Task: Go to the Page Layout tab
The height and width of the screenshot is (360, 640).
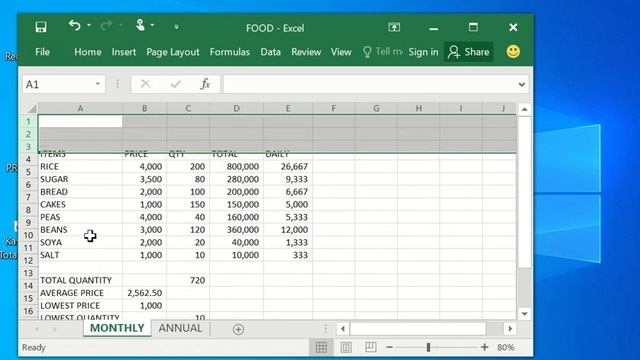Action: click(173, 52)
